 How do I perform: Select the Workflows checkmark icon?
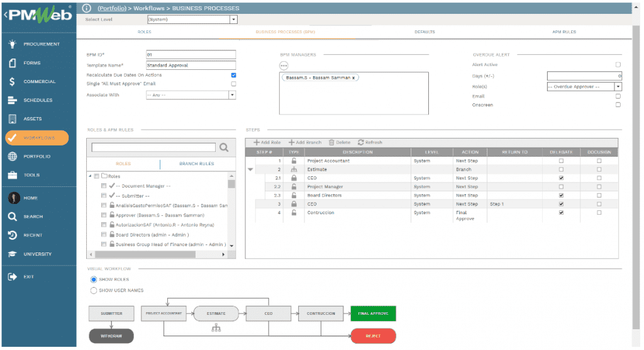point(13,138)
